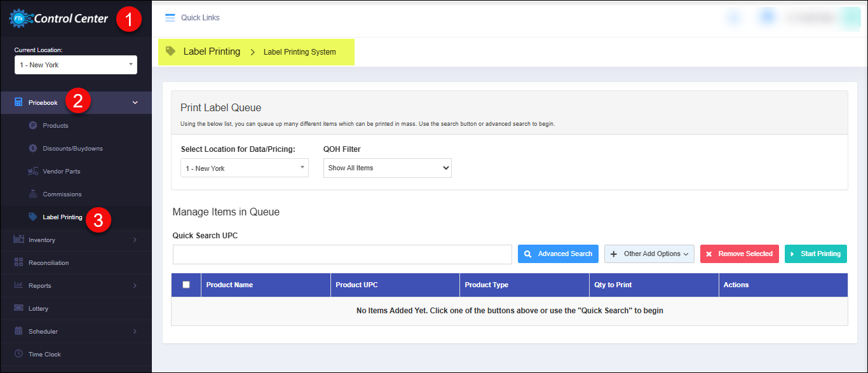
Task: Open the Current Location dropdown
Action: 76,65
